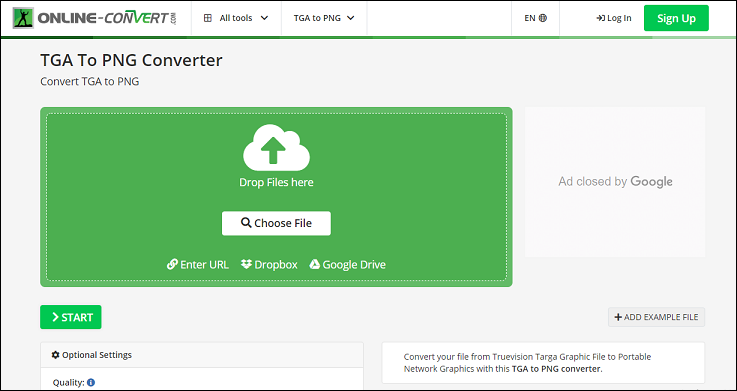737x391 pixels.
Task: Click the Log In arrow icon
Action: coord(600,18)
